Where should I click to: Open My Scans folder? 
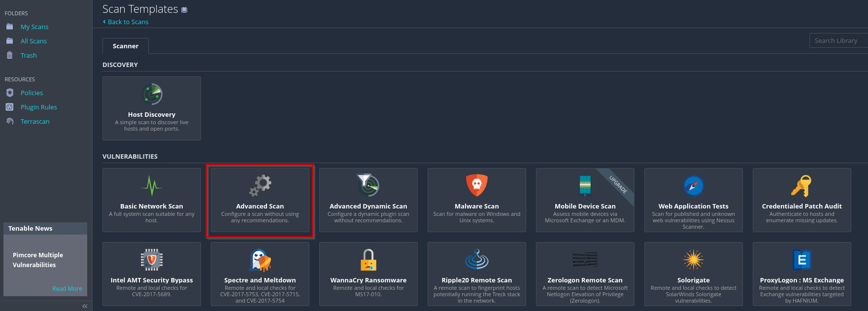[34, 27]
